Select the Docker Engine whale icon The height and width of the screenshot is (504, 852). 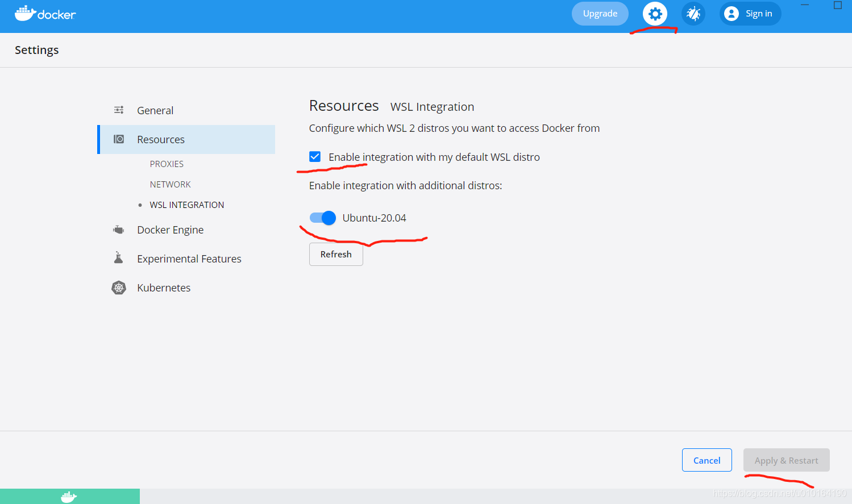point(118,229)
